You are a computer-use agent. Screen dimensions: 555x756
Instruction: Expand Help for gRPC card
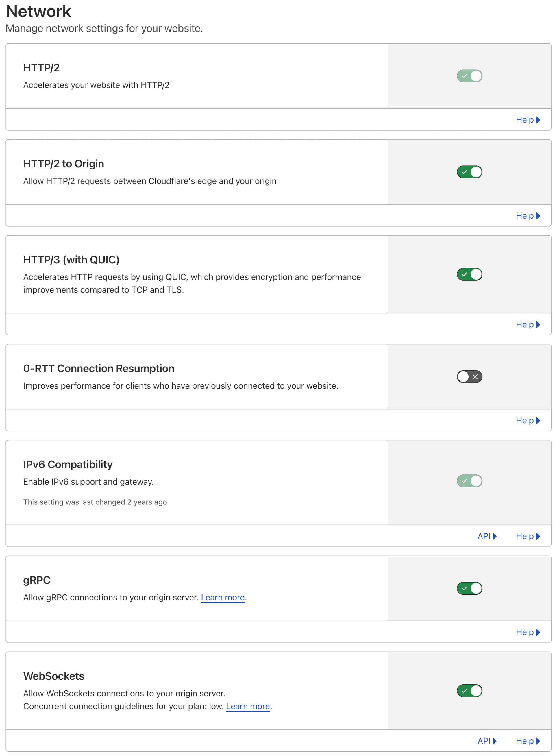pyautogui.click(x=528, y=632)
